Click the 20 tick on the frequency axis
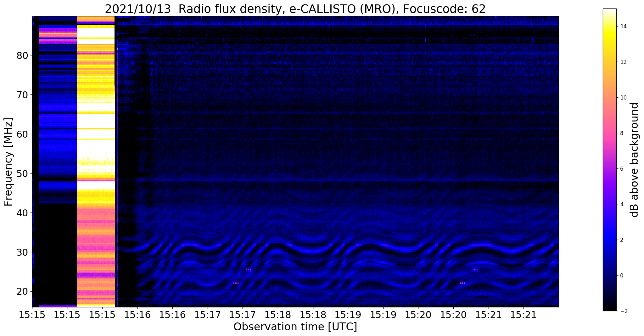The height and width of the screenshot is (336, 644). 22,292
